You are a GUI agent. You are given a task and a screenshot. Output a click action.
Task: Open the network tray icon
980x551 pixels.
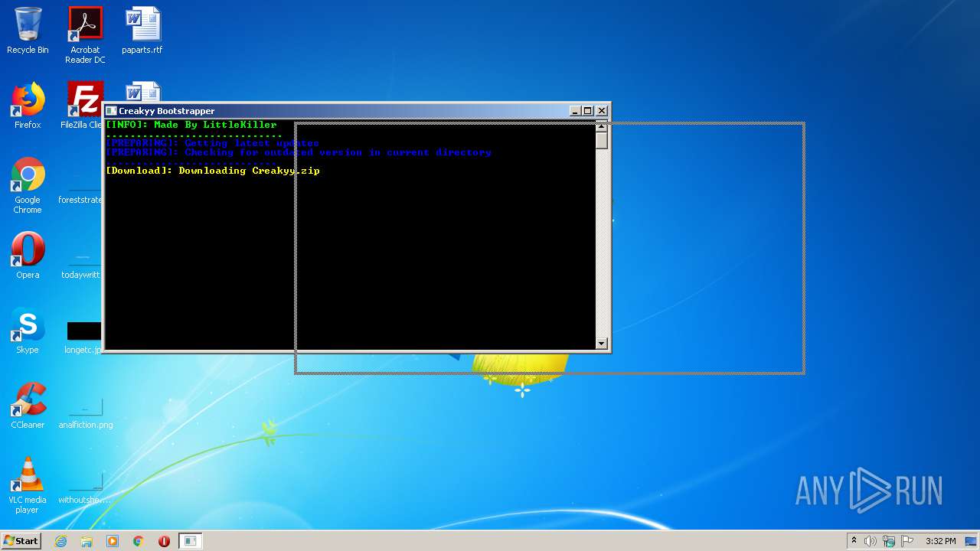(889, 541)
